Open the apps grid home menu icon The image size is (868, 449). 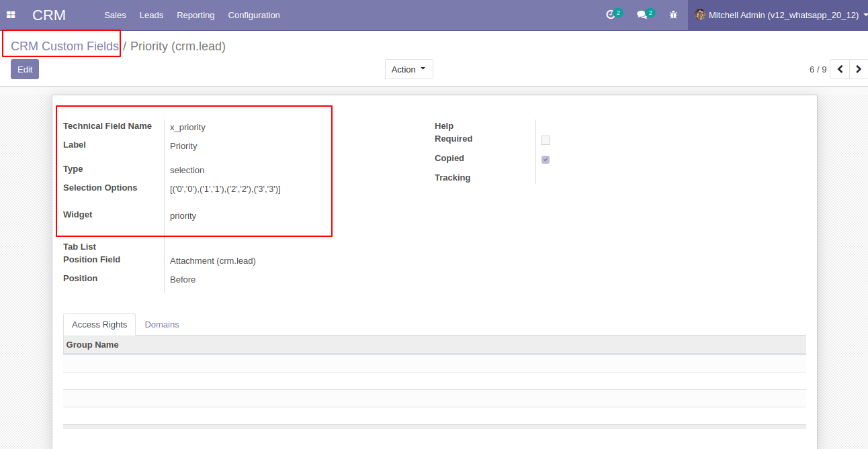click(11, 15)
